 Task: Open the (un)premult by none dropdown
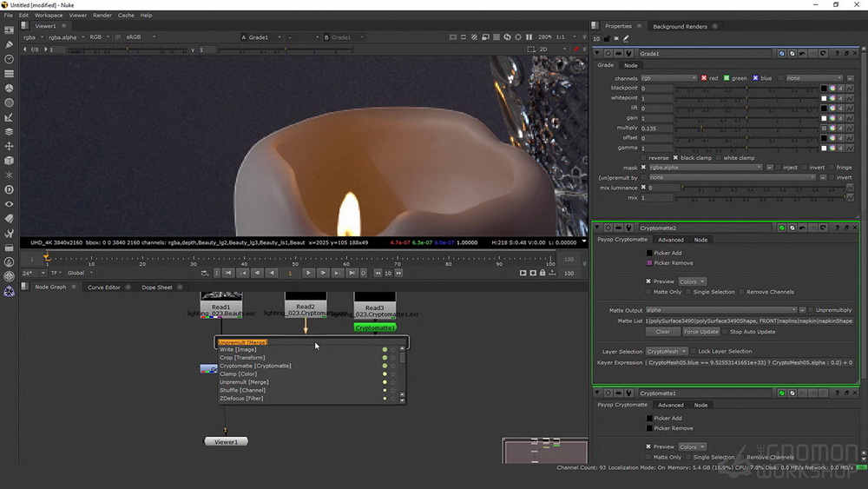click(732, 177)
